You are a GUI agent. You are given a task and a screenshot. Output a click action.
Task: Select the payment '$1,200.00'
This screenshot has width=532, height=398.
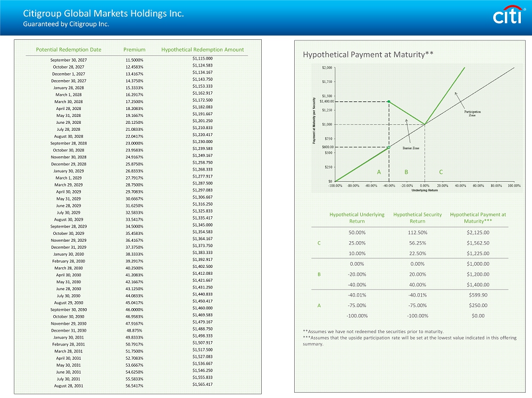click(478, 274)
